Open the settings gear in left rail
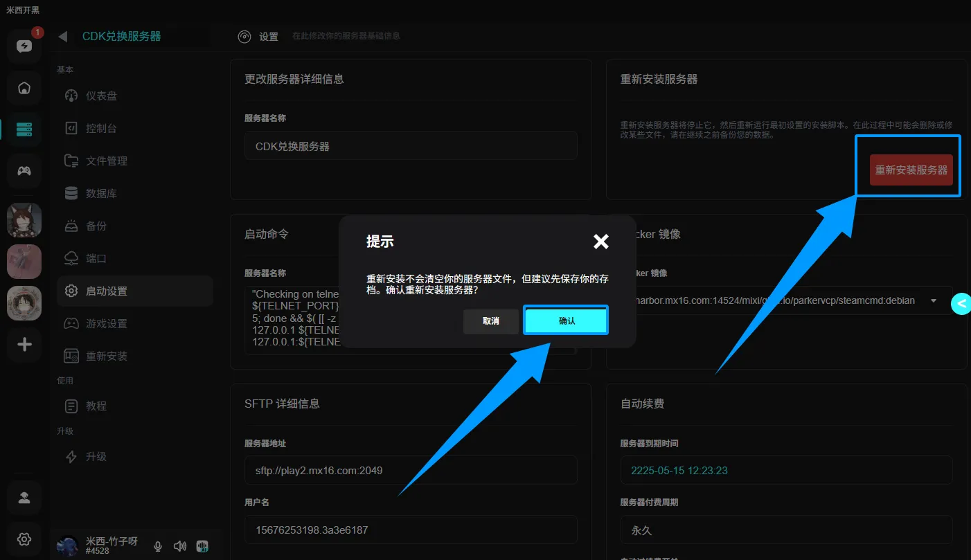971x560 pixels. point(24,539)
